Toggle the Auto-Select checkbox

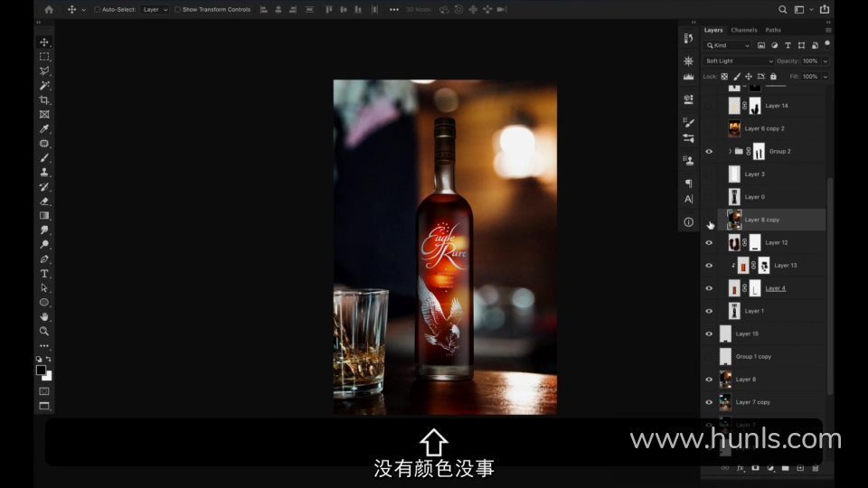(x=97, y=9)
